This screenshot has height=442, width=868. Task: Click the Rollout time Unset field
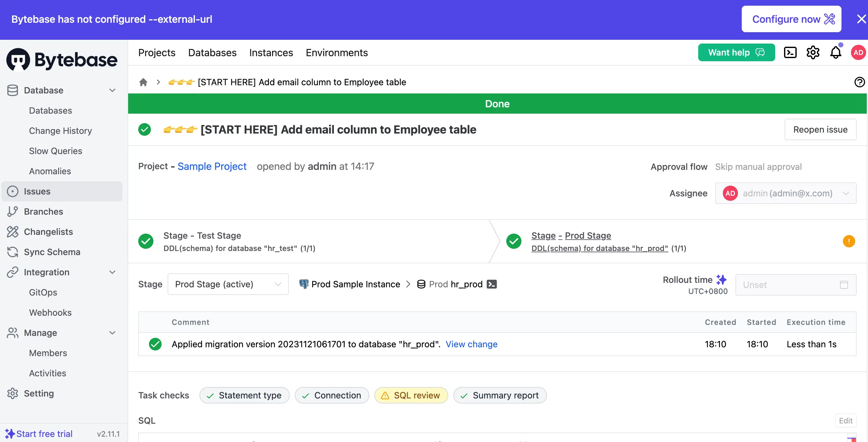(x=795, y=284)
